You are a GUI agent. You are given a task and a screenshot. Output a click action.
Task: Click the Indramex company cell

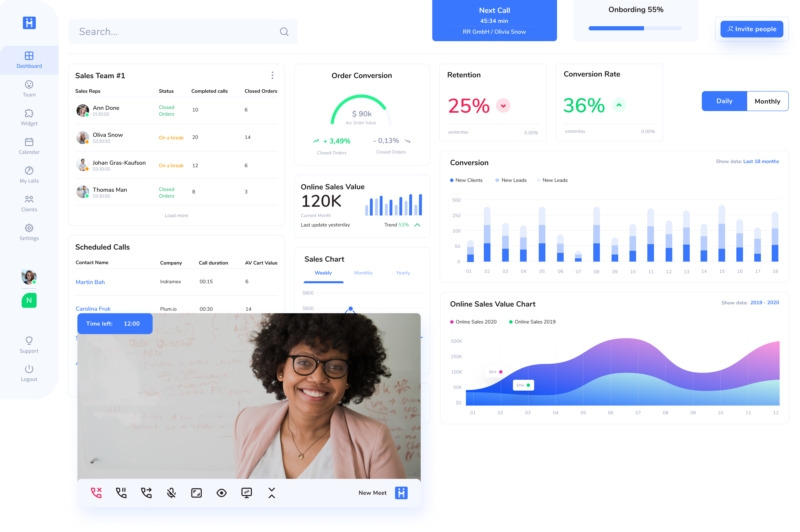[x=170, y=282]
